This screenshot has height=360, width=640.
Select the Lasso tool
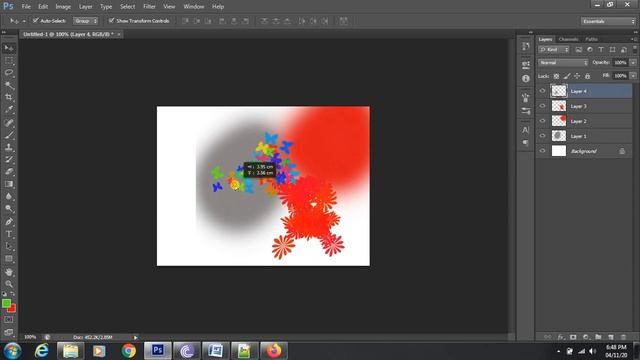tap(9, 73)
